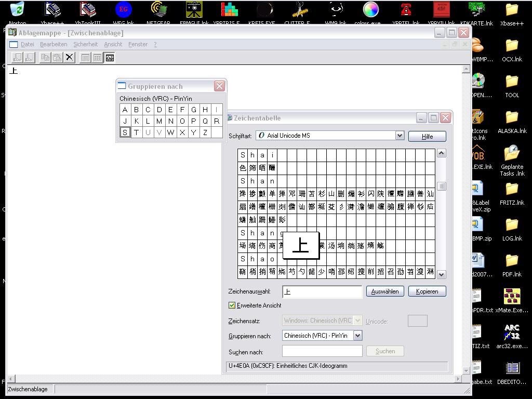Switch to thumbnail grid view in the toolbar
The image size is (532, 399).
click(98, 57)
